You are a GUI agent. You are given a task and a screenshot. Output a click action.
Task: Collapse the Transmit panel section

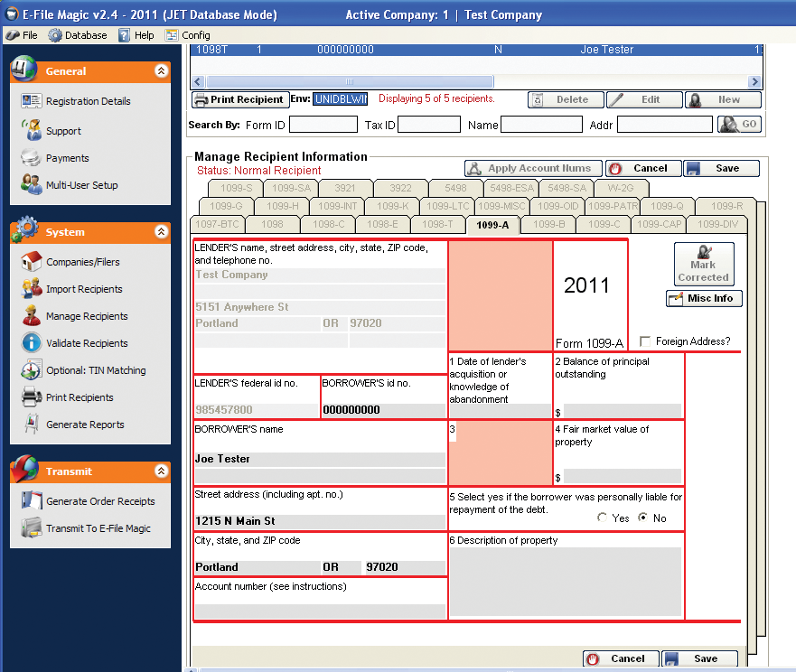(161, 471)
